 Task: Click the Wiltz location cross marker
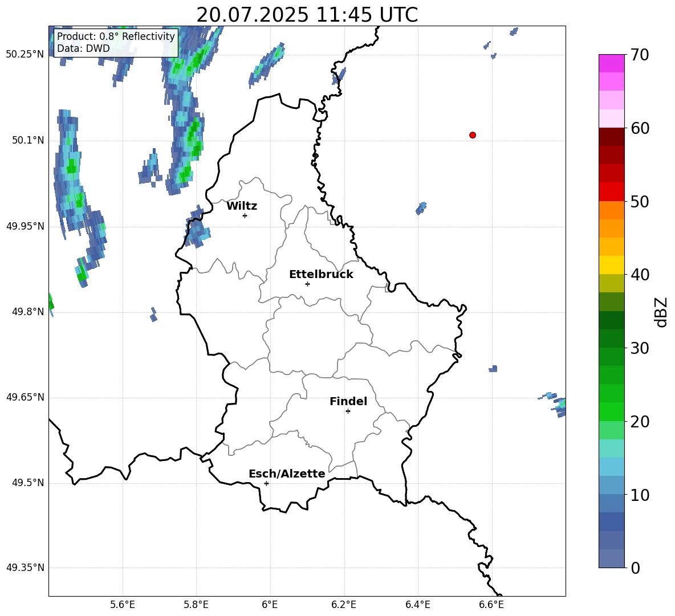point(245,215)
